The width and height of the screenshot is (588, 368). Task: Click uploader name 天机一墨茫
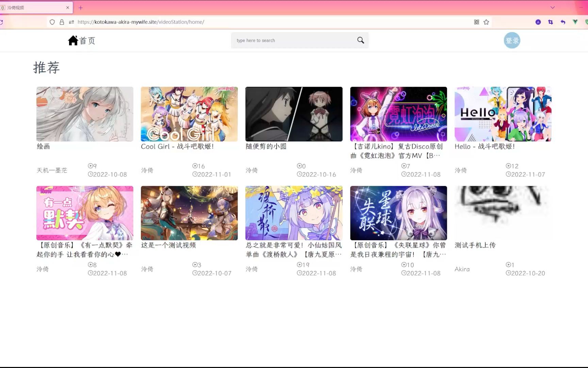pos(52,170)
